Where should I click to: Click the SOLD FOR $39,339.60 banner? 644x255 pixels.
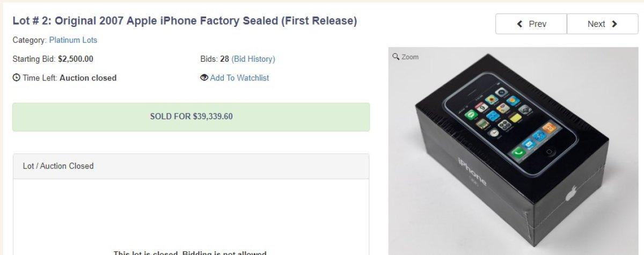[x=191, y=116]
